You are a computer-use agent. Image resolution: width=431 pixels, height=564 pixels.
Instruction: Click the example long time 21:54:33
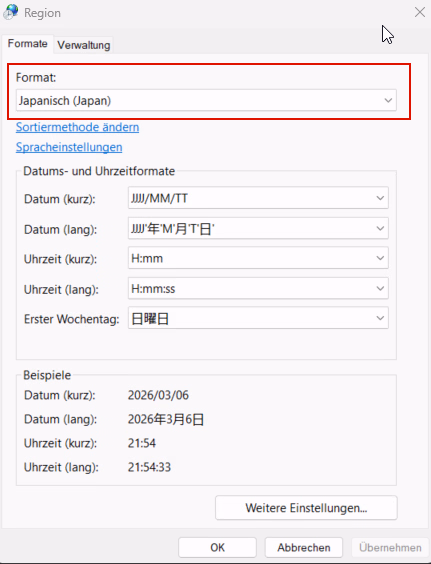[x=149, y=467]
